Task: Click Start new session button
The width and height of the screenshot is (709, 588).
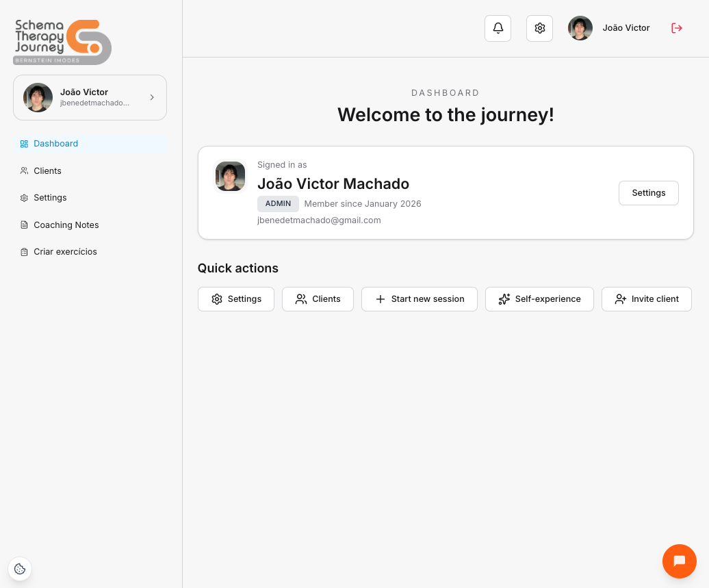Action: point(419,299)
